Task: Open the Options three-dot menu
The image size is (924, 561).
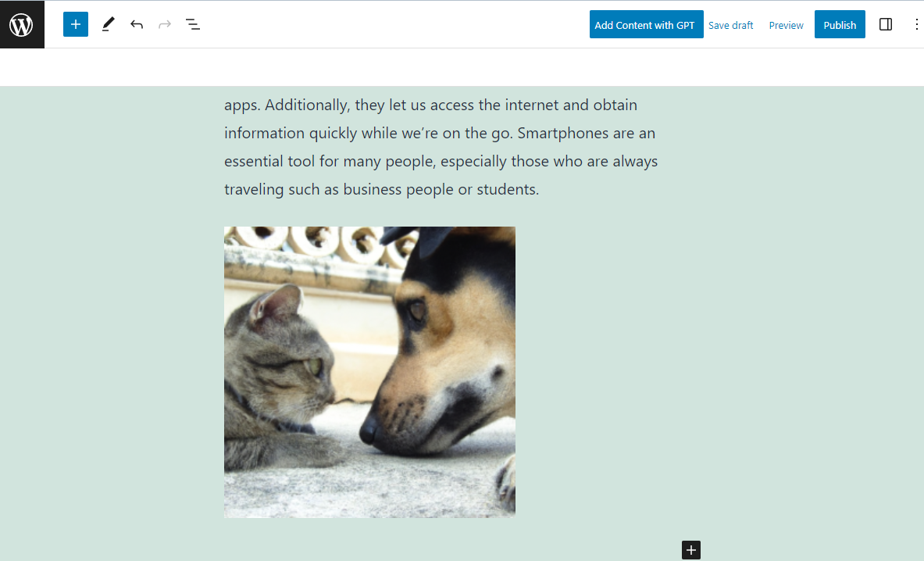Action: tap(915, 24)
